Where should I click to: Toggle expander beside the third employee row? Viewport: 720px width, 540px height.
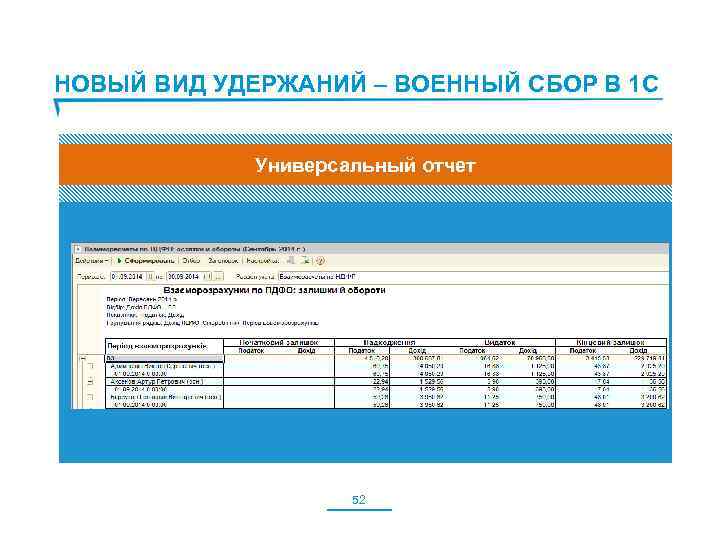[90, 397]
